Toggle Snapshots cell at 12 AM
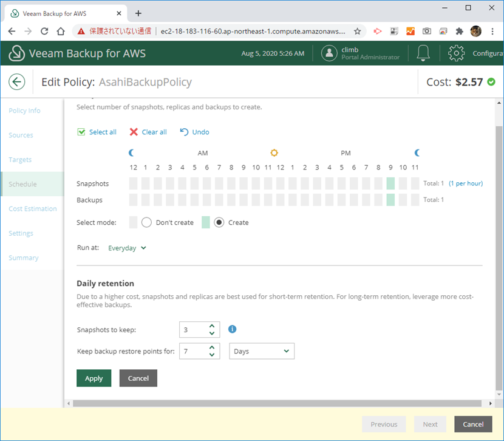This screenshot has width=504, height=441. [x=133, y=183]
